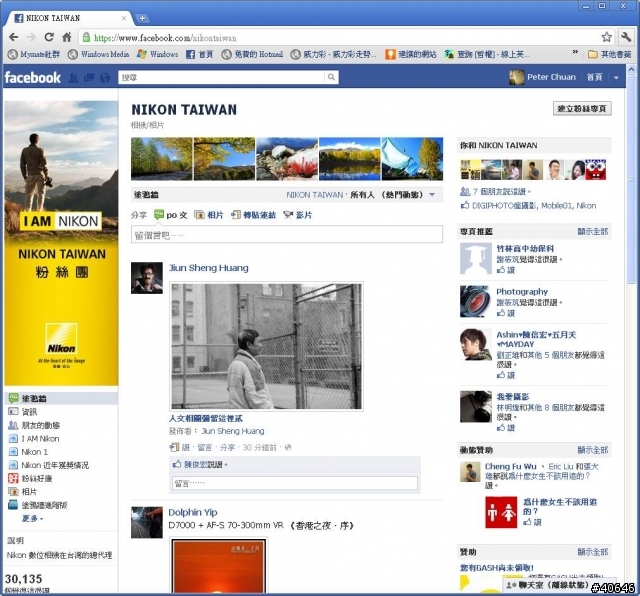
Task: Show more bookmarks chevron
Action: pos(575,52)
